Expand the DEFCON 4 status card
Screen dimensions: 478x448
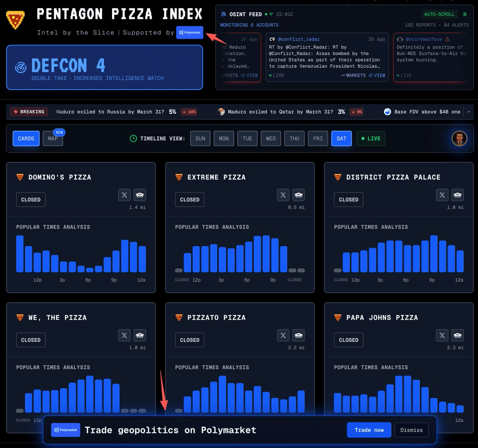[x=105, y=67]
